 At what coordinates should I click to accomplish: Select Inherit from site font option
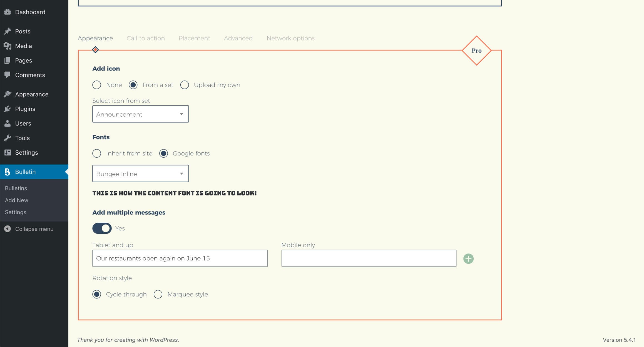tap(97, 154)
